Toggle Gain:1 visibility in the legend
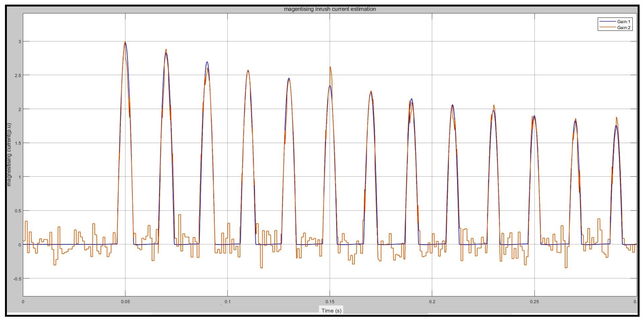The image size is (644, 321). pos(623,22)
